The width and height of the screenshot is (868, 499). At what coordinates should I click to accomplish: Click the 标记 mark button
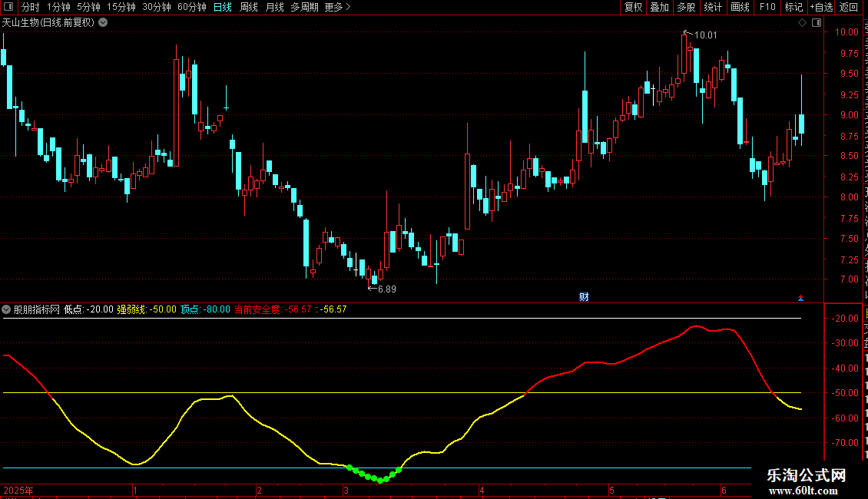click(x=793, y=7)
